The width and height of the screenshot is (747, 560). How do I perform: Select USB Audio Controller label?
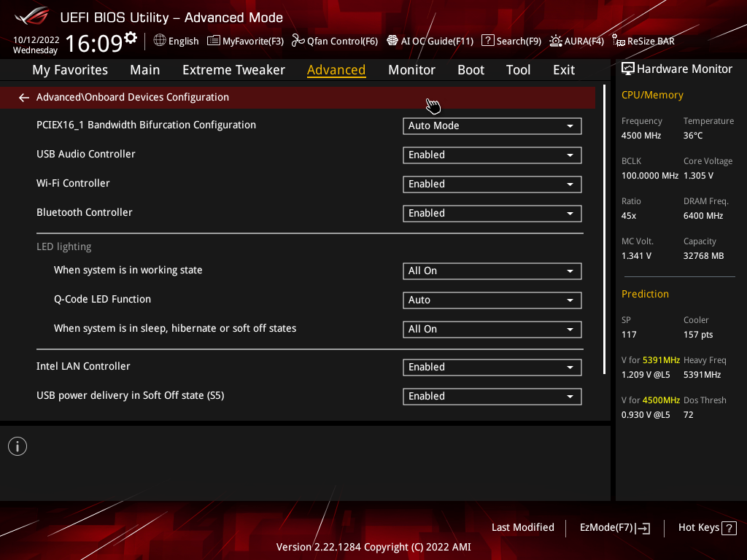coord(86,155)
